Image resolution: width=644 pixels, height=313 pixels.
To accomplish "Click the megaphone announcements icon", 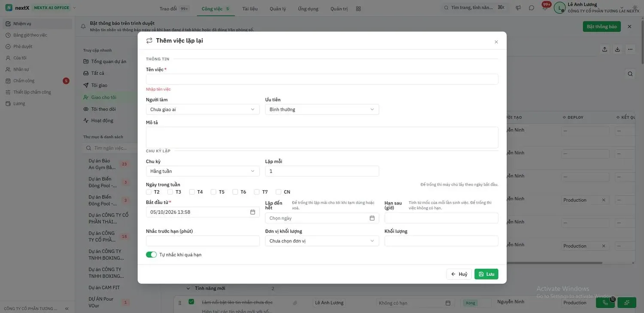I will [x=518, y=8].
